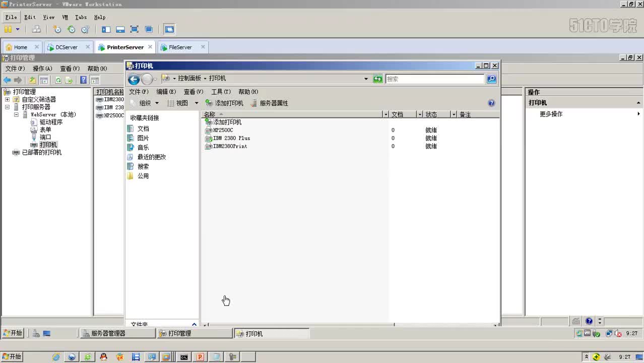This screenshot has height=363, width=644.
Task: Click the export list icon in 打印管理 toolbar
Action: pyautogui.click(x=69, y=80)
